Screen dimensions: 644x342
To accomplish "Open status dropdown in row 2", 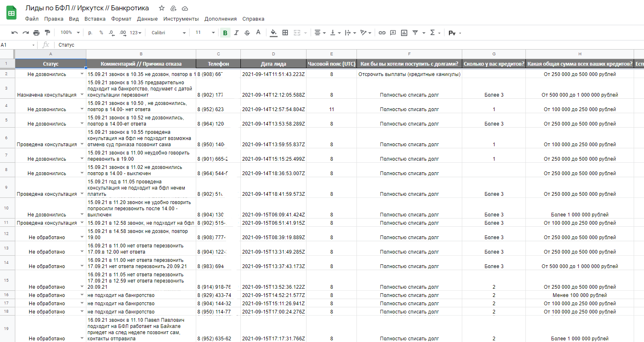I will [82, 74].
